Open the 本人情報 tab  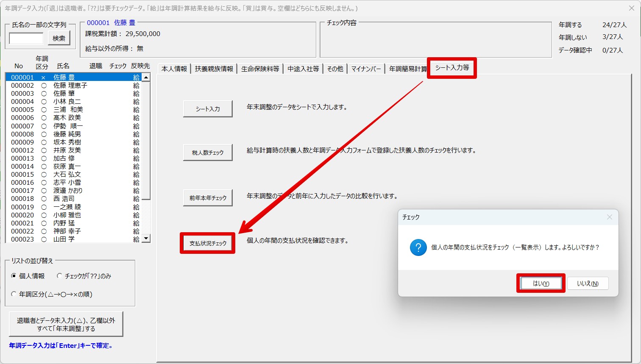pos(174,69)
